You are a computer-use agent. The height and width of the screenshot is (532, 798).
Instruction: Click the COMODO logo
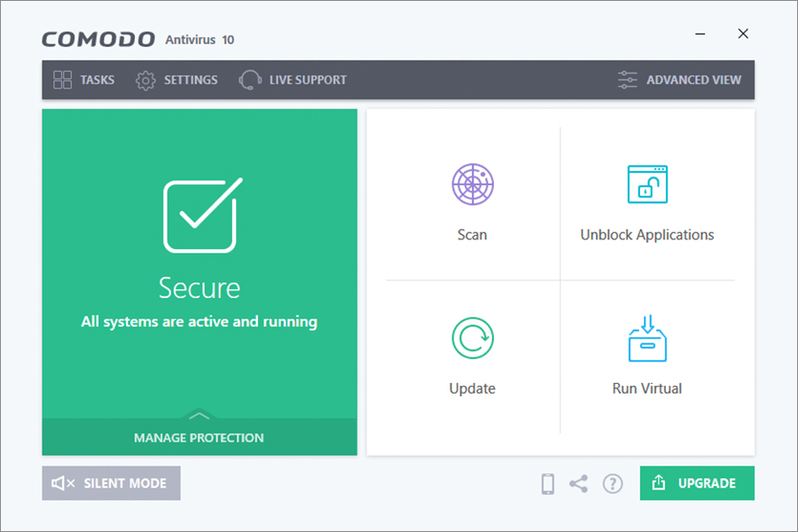pos(98,39)
